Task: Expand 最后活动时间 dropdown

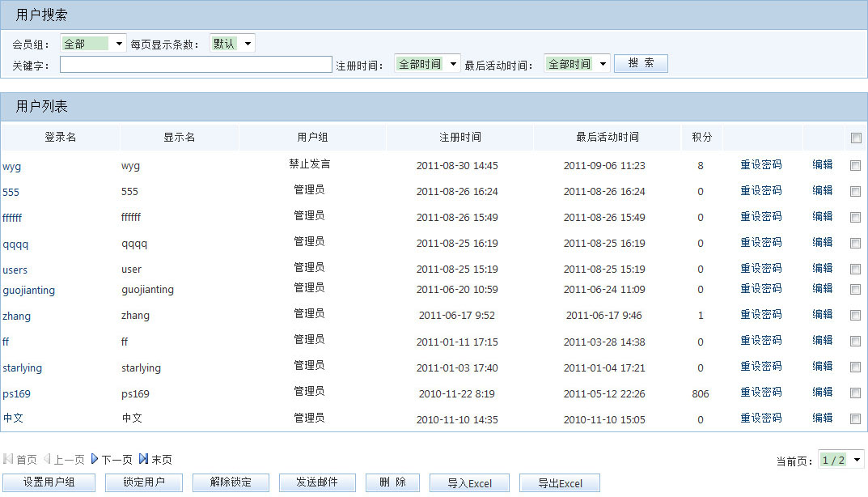Action: [577, 64]
